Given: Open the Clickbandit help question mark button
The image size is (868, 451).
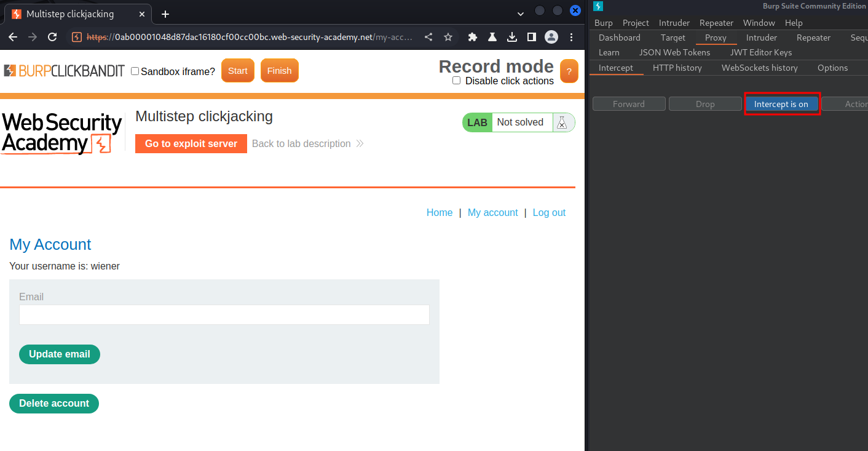Looking at the screenshot, I should click(x=569, y=71).
